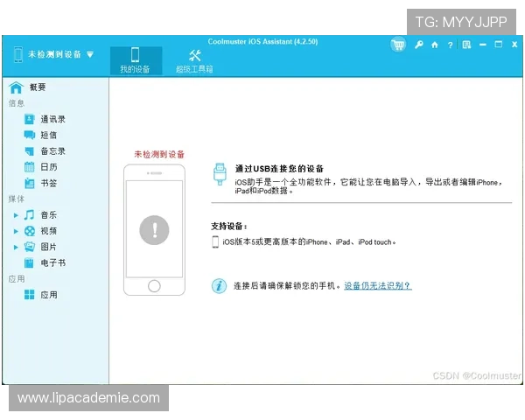Viewport: 525px width, 420px height.
Task: Click the key register icon
Action: pos(418,45)
